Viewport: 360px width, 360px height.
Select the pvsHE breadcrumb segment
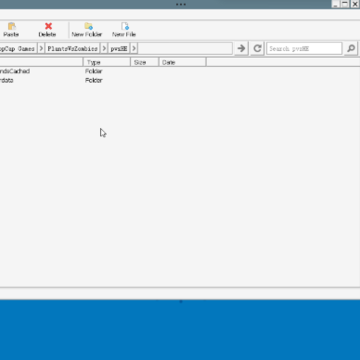119,49
